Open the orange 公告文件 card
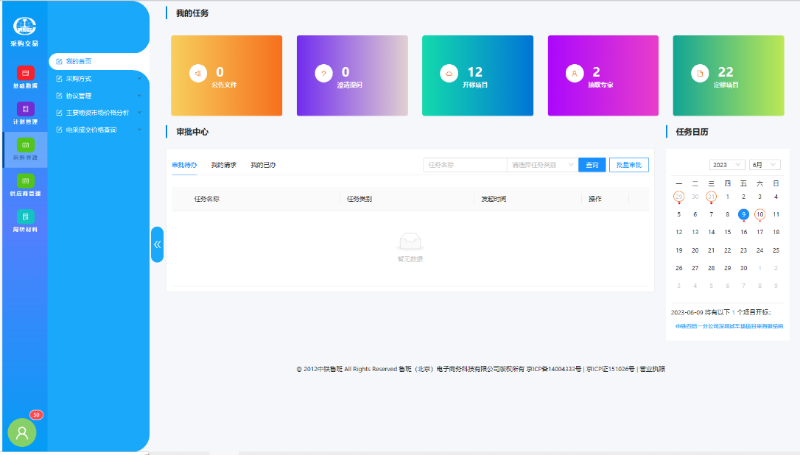 click(227, 75)
